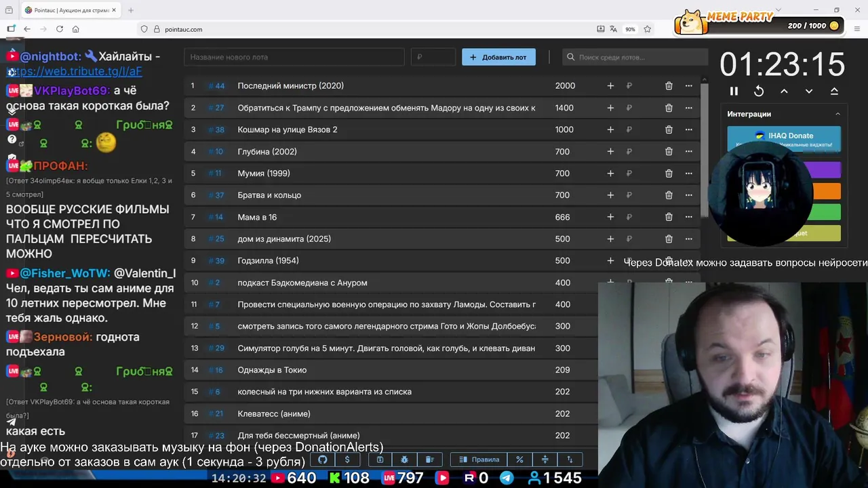Screen dimensions: 868x488
Task: Open the three-dot menu for Глубина (2002)
Action: [689, 152]
